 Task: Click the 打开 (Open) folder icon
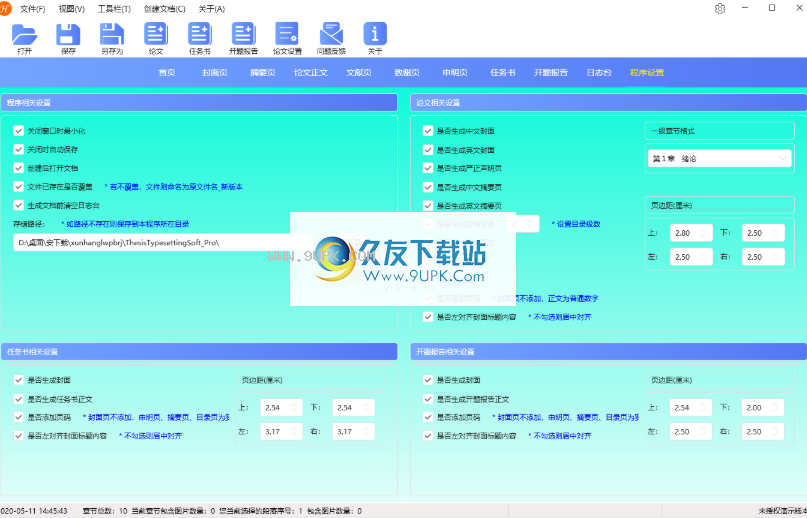[24, 34]
